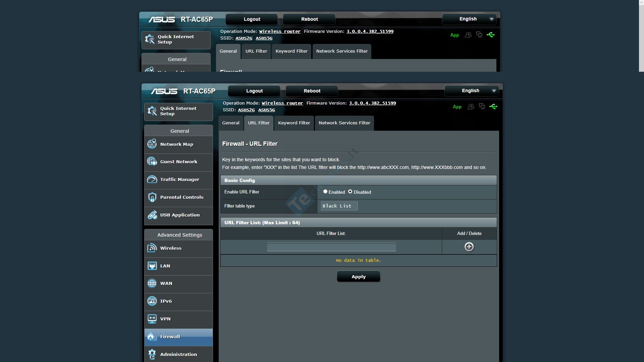Select Enabled radio for URL Filter
This screenshot has width=644, height=362.
(325, 192)
